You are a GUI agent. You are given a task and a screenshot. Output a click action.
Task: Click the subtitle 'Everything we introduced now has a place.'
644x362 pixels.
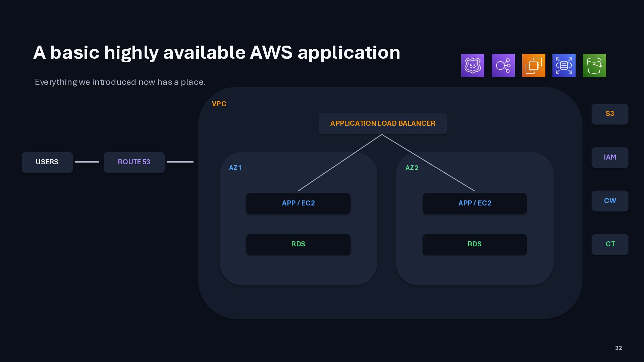coord(120,82)
